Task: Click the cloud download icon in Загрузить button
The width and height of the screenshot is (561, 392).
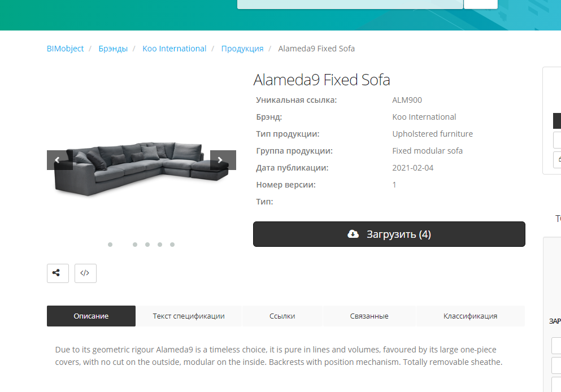Action: (x=353, y=234)
